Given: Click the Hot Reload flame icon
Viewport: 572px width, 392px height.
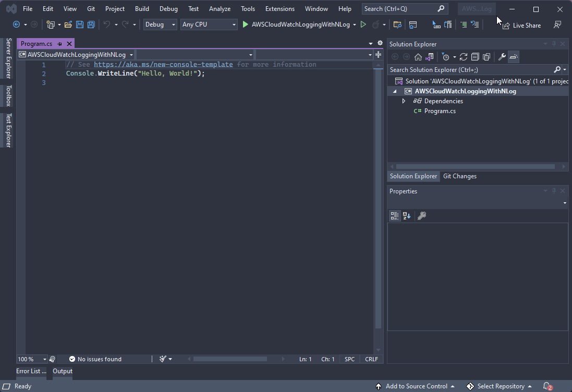Looking at the screenshot, I should point(375,24).
